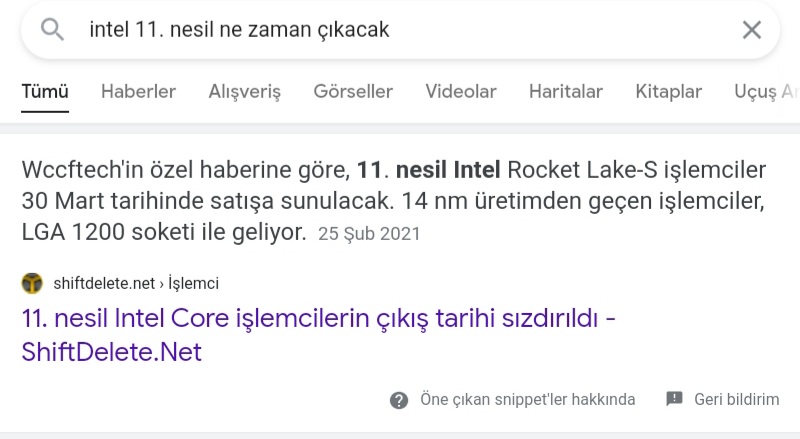The width and height of the screenshot is (800, 439).
Task: Click the featured snippet help question icon
Action: [x=399, y=400]
